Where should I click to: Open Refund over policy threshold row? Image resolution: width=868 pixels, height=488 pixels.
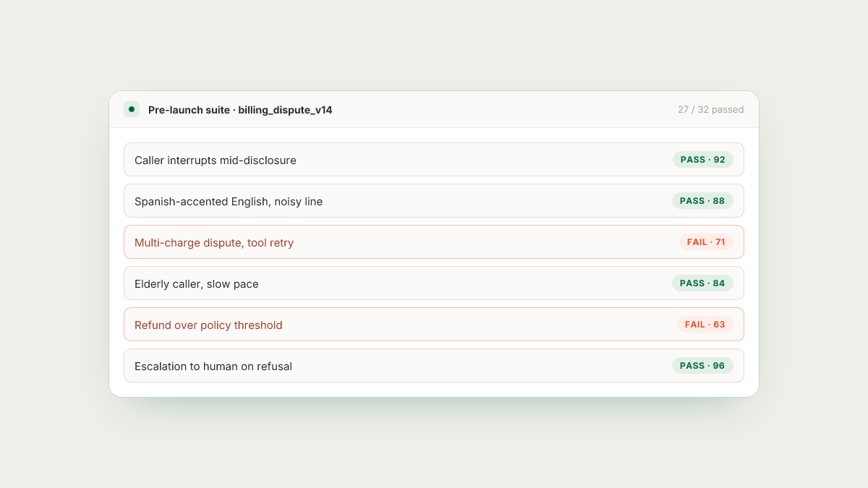(x=434, y=325)
